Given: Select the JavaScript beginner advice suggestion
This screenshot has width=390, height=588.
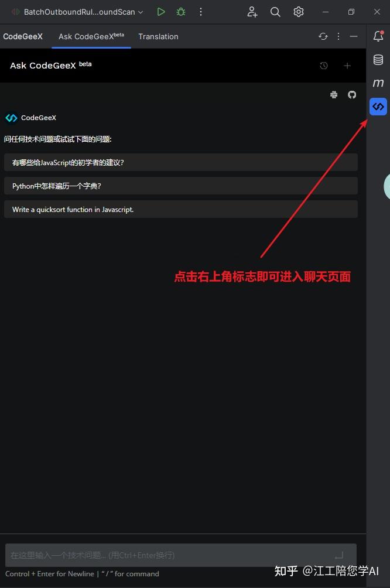Looking at the screenshot, I should 181,162.
